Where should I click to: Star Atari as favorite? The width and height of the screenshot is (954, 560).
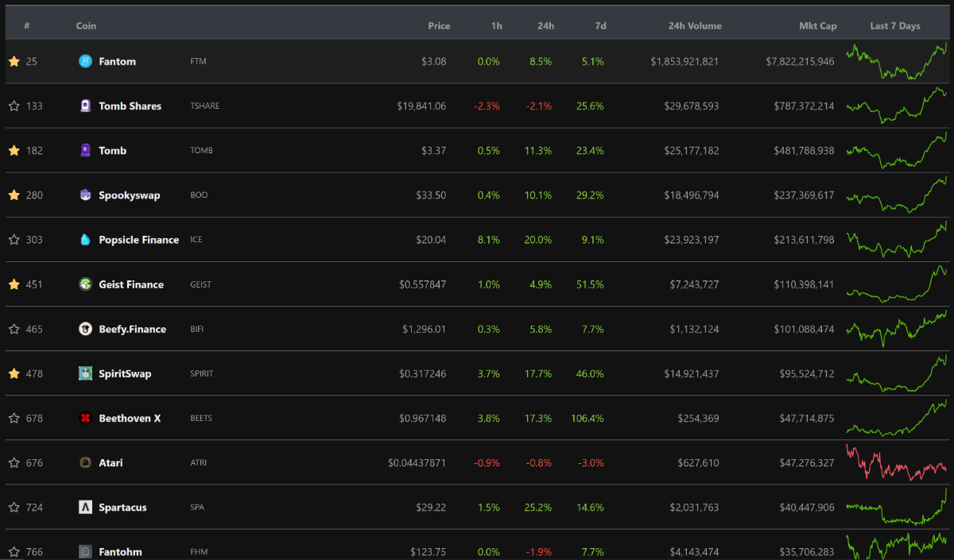pyautogui.click(x=14, y=462)
